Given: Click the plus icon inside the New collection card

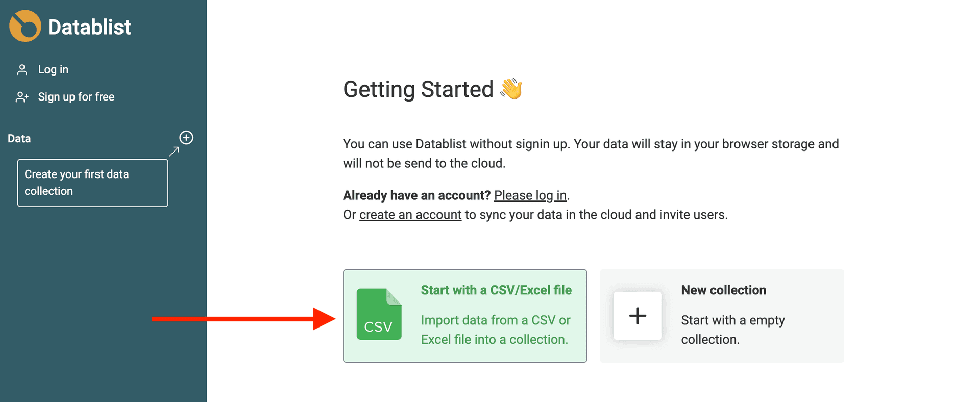Looking at the screenshot, I should tap(637, 316).
